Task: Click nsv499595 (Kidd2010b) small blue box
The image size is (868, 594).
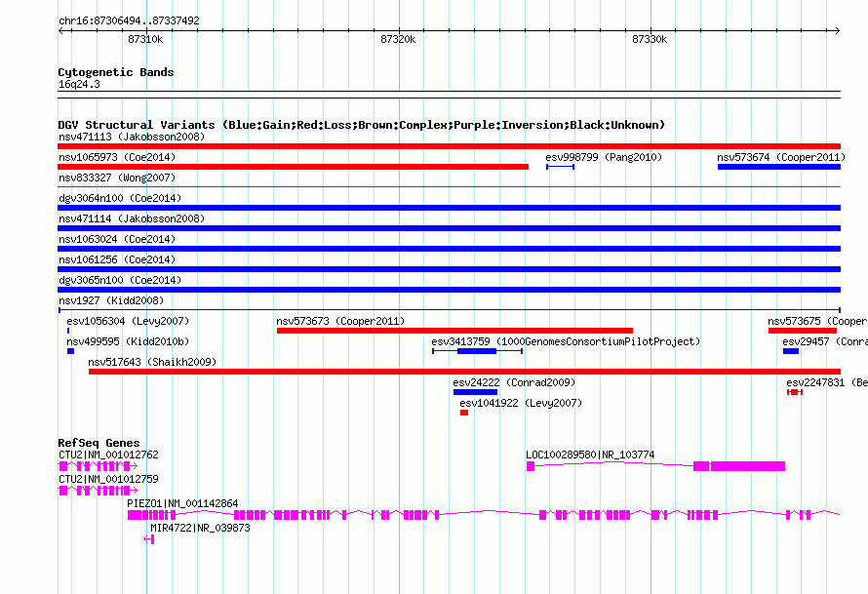Action: [x=70, y=351]
